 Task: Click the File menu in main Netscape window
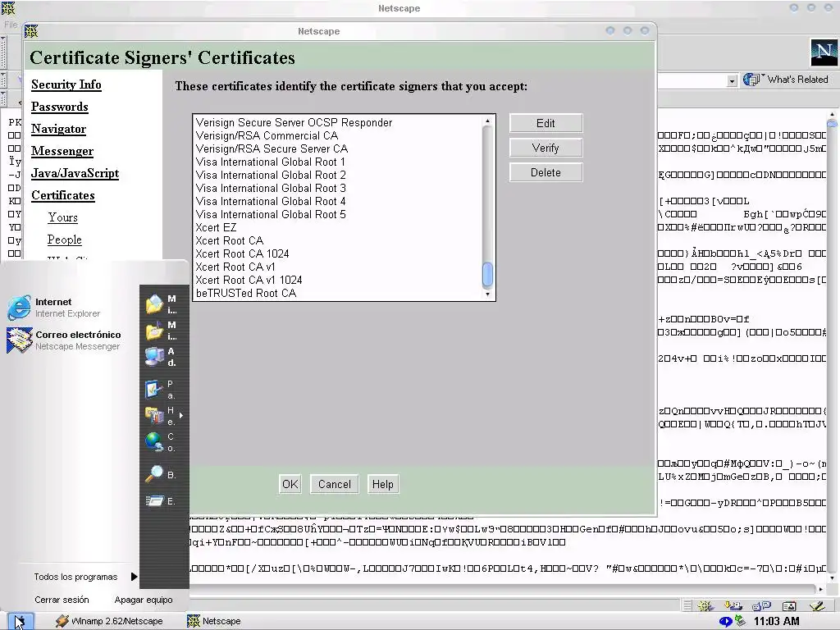point(10,25)
